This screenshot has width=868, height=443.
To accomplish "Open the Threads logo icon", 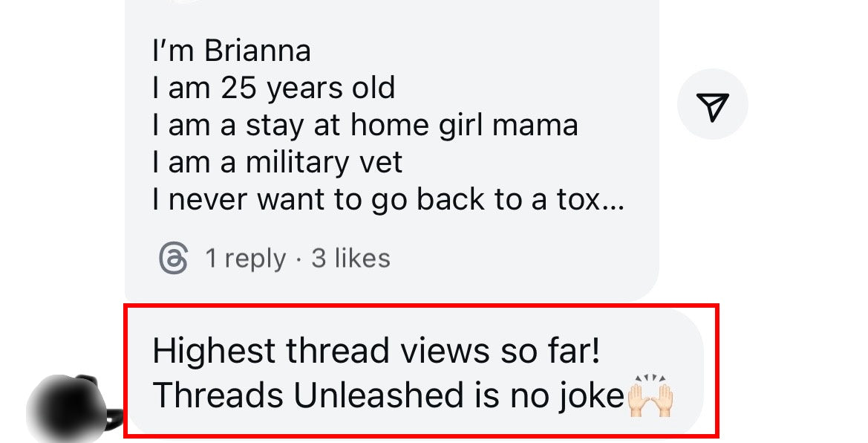I will [174, 259].
